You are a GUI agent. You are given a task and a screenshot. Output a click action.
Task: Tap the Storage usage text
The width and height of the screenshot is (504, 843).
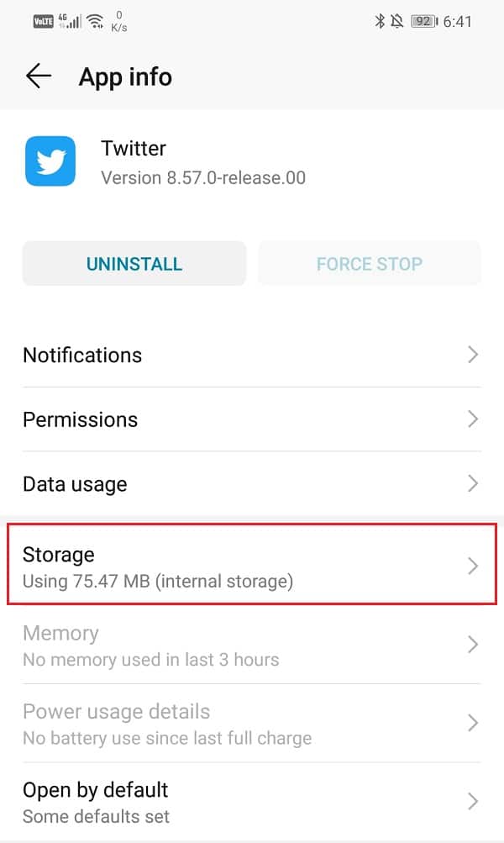158,581
